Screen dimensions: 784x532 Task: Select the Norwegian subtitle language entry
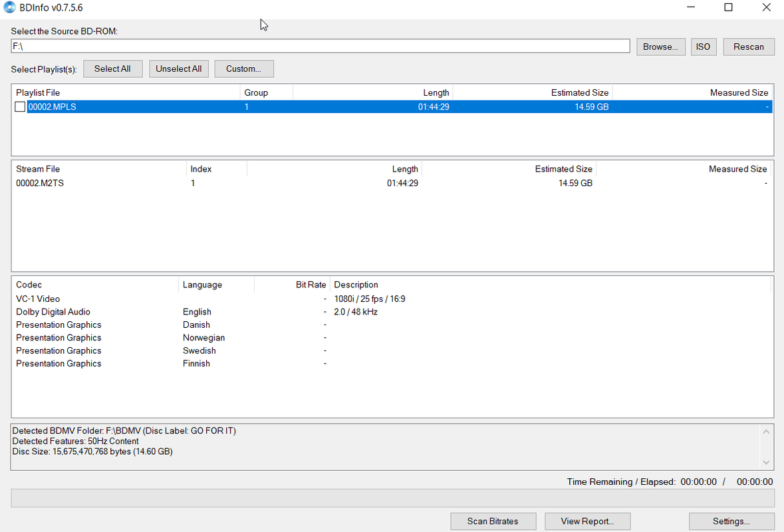pyautogui.click(x=203, y=338)
